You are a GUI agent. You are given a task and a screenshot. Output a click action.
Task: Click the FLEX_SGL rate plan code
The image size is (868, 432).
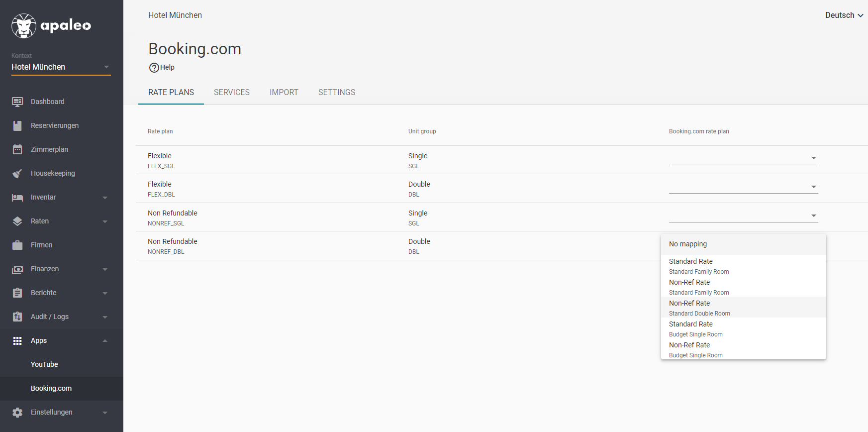click(161, 166)
